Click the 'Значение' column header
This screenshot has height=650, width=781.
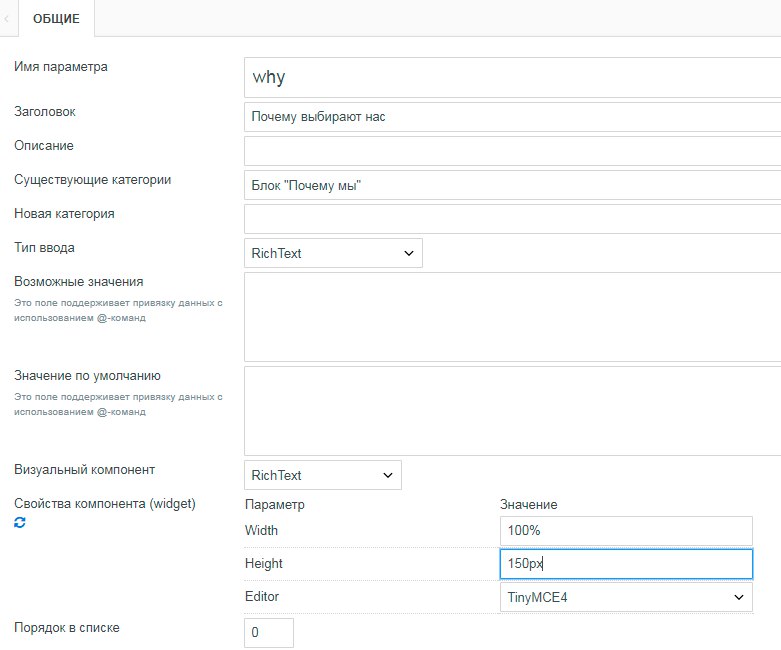[x=529, y=505]
